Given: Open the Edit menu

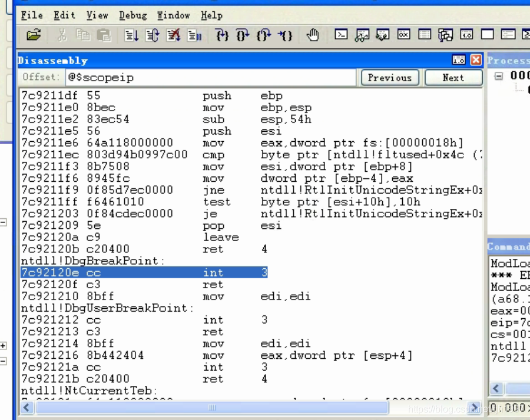Looking at the screenshot, I should click(65, 15).
